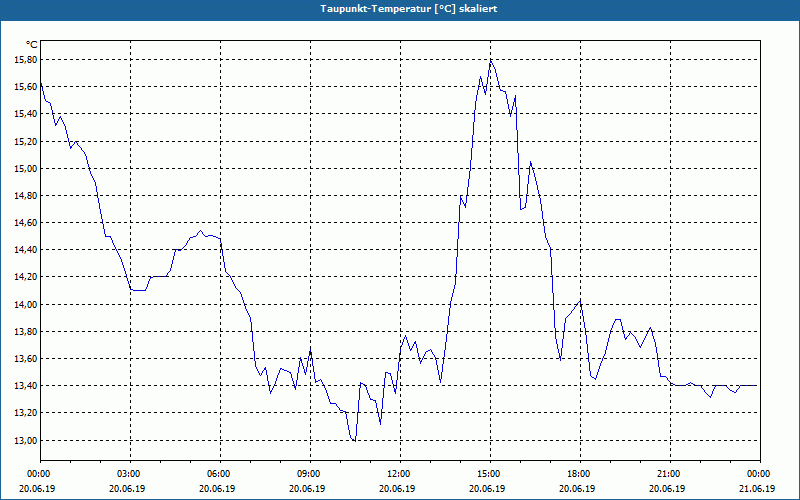Click the 20.06.19 date under 18:00

pyautogui.click(x=577, y=488)
